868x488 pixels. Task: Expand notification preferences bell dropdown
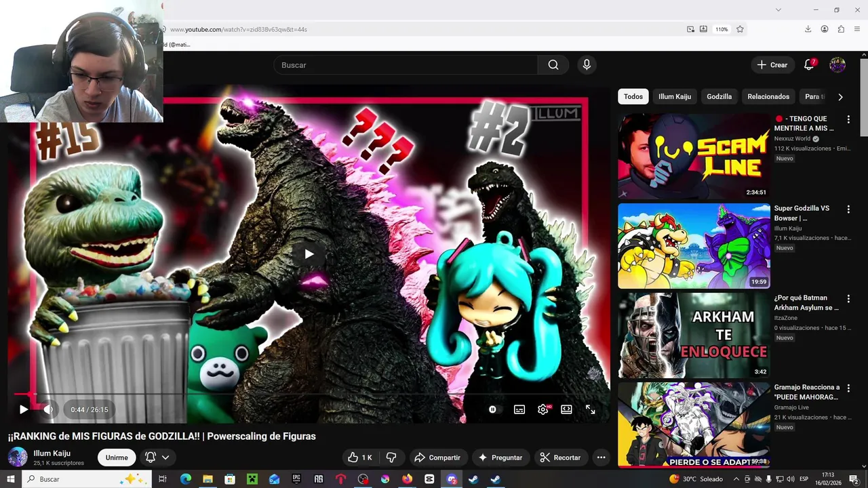tap(157, 457)
